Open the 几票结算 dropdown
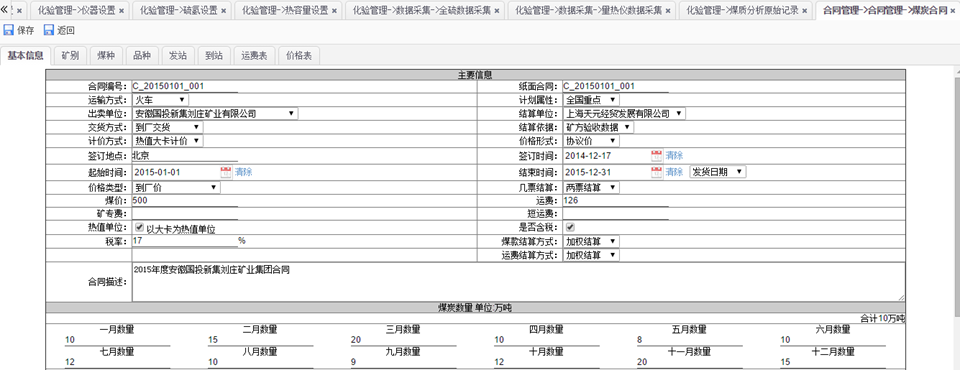The width and height of the screenshot is (960, 370). [x=591, y=187]
